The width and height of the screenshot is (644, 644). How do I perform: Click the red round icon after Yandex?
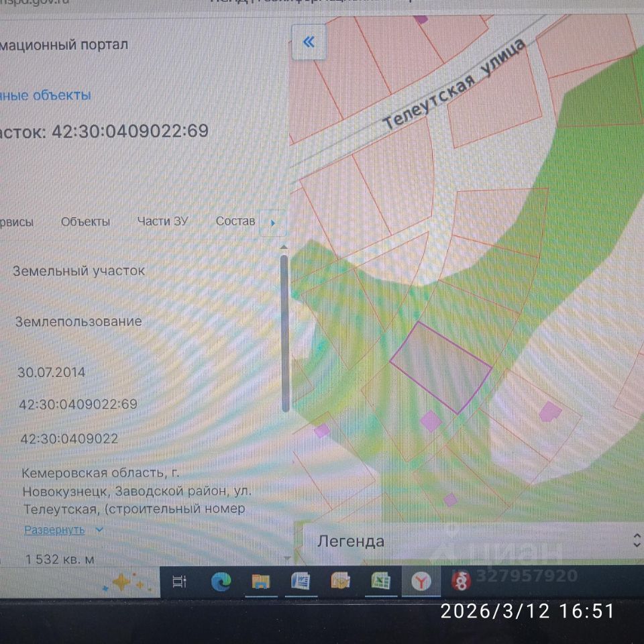click(461, 581)
